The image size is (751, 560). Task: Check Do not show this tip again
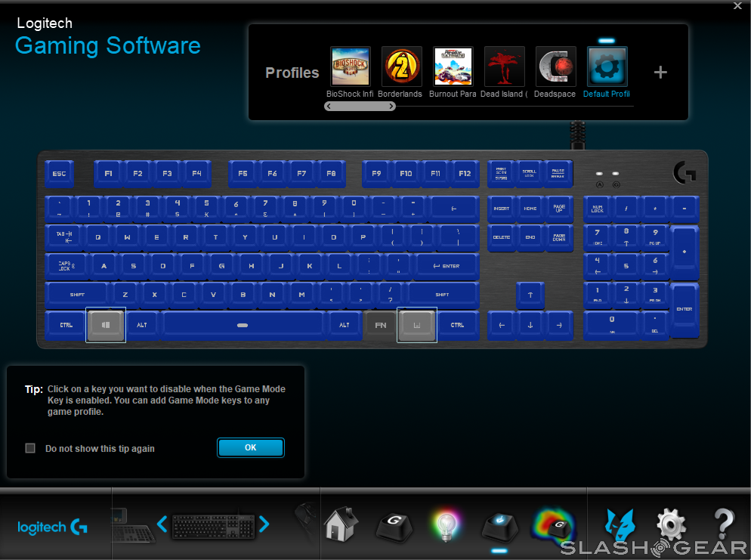[30, 448]
